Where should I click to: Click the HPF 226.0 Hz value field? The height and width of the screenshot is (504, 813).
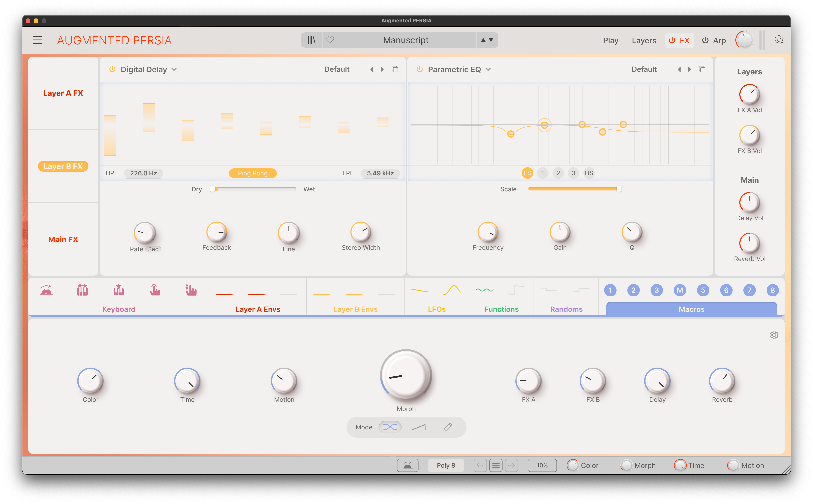143,173
